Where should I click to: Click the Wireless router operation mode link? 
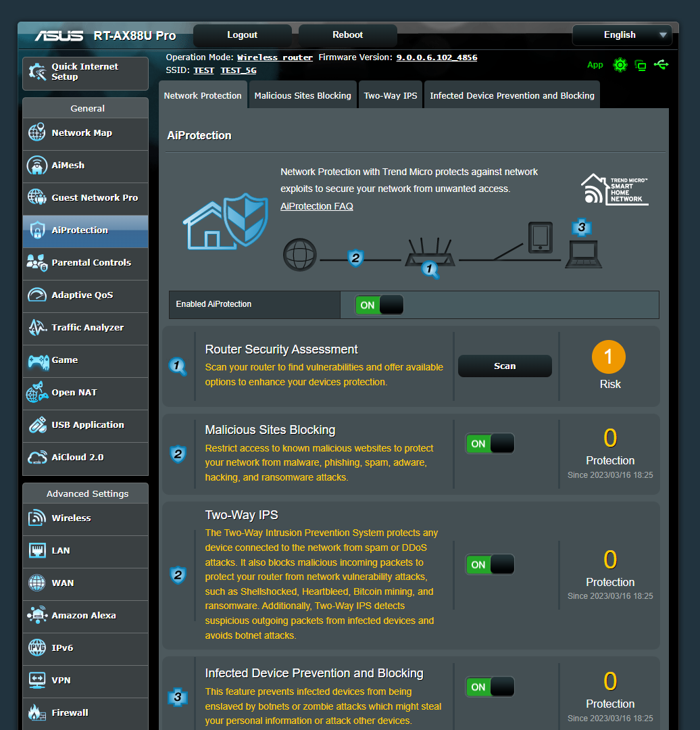coord(274,57)
